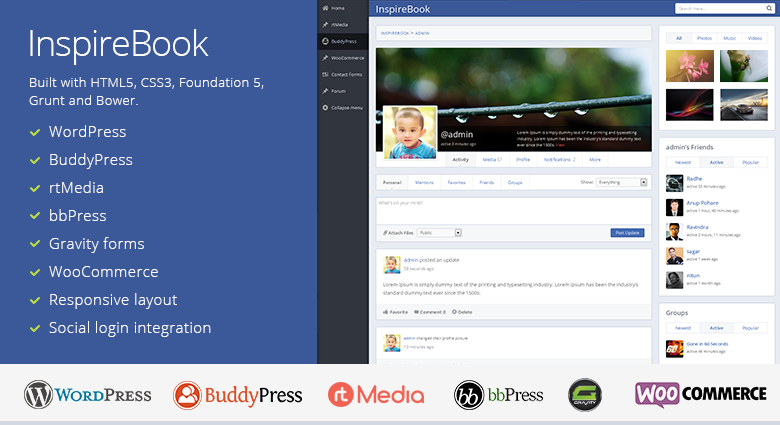This screenshot has width=780, height=425.
Task: Show Newest in Groups widget
Action: tap(683, 328)
